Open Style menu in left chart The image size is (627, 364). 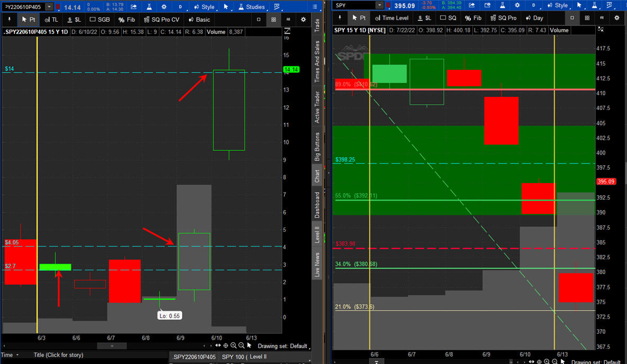204,7
